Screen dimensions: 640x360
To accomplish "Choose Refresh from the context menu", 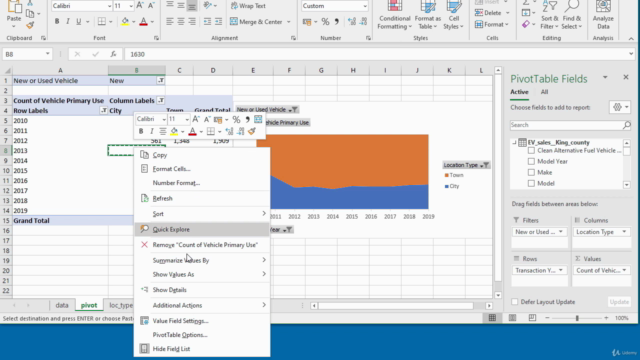I will click(202, 198).
